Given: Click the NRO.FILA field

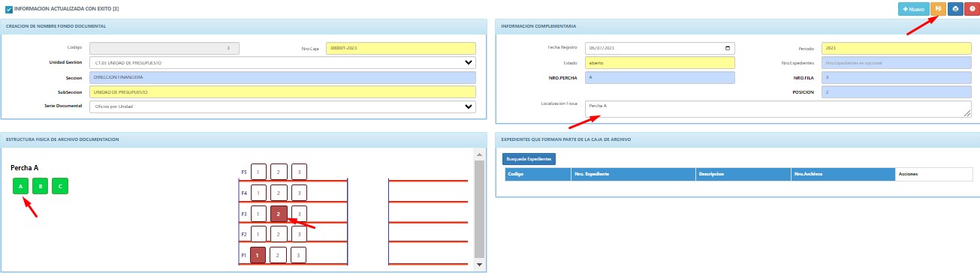Looking at the screenshot, I should 897,77.
